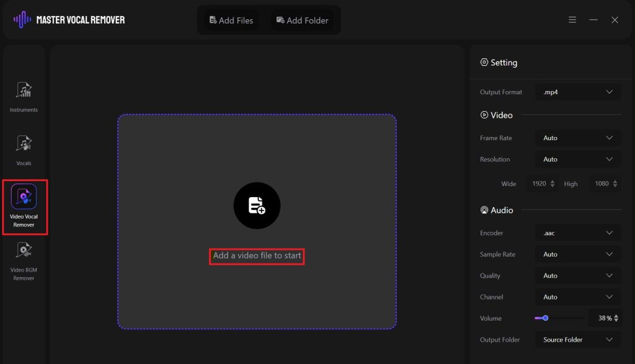Open the hamburger menu
This screenshot has width=635, height=364.
(x=572, y=19)
